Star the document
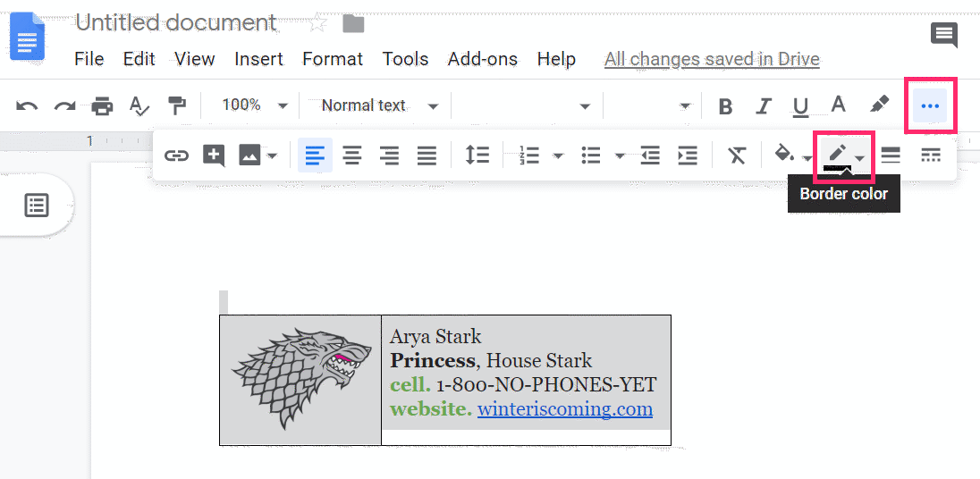Image resolution: width=980 pixels, height=479 pixels. 317,23
